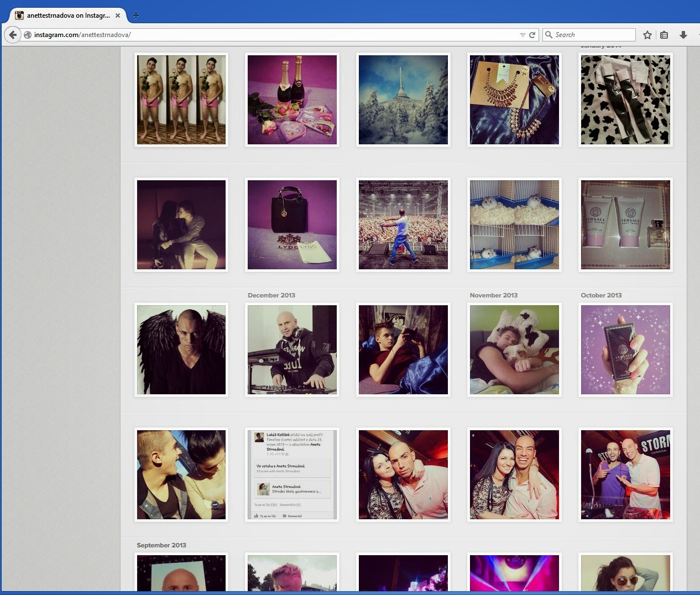700x595 pixels.
Task: Open the man with black wings photo
Action: 181,349
